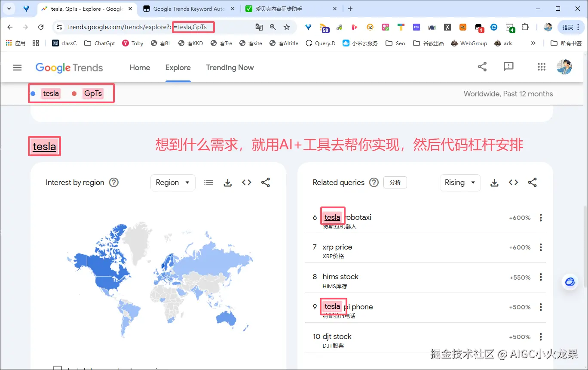Viewport: 588px width, 370px height.
Task: Open more options for xrp price
Action: pos(541,247)
